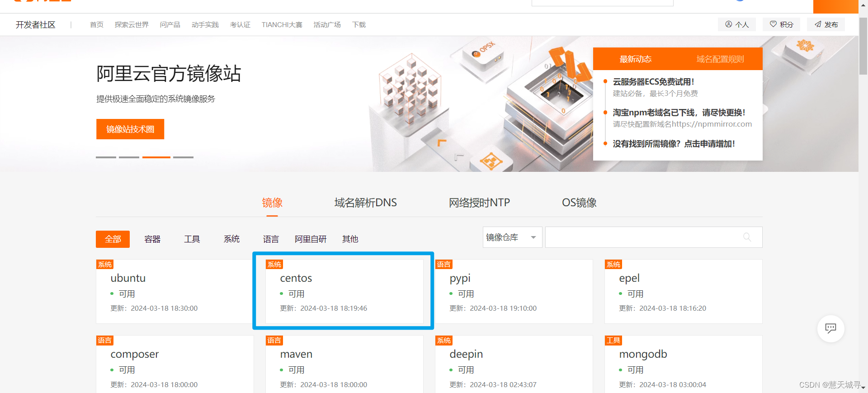Open 云服务器ECS免费试用 news link
This screenshot has height=393, width=868.
(653, 82)
